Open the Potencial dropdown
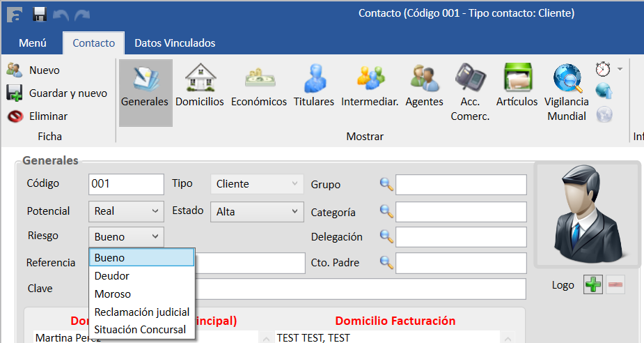The width and height of the screenshot is (644, 343). (126, 211)
